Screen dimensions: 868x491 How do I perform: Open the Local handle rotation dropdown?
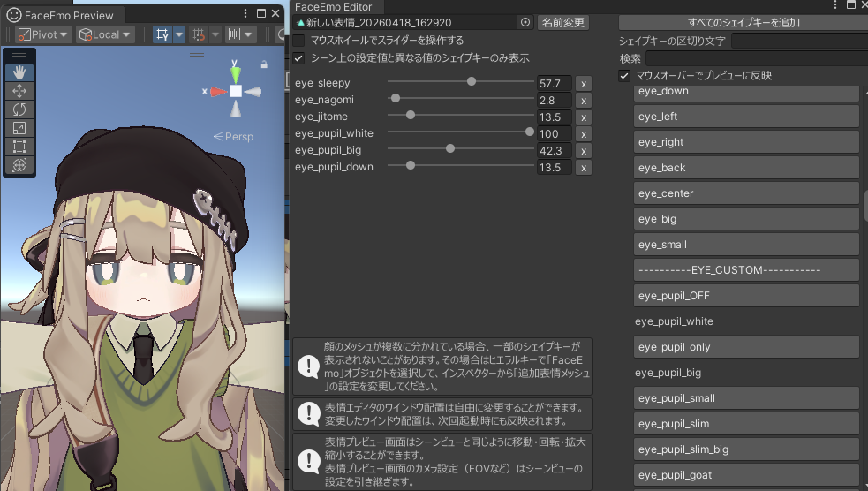(105, 34)
